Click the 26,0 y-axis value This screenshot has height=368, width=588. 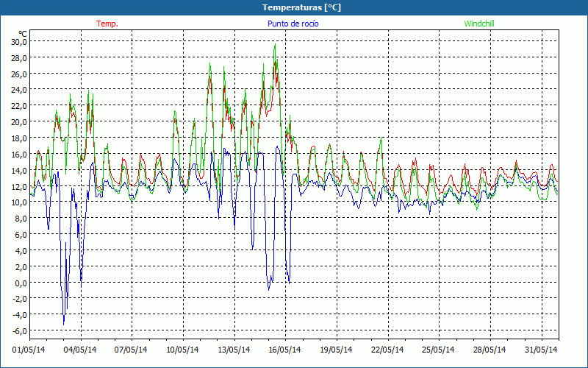point(19,74)
